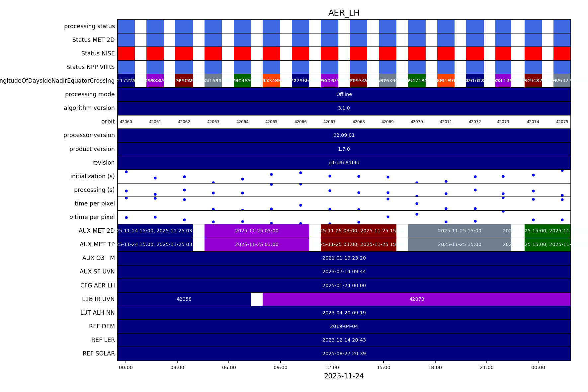588x392 pixels.
Task: Click the AER_LH chart title
Action: point(344,13)
